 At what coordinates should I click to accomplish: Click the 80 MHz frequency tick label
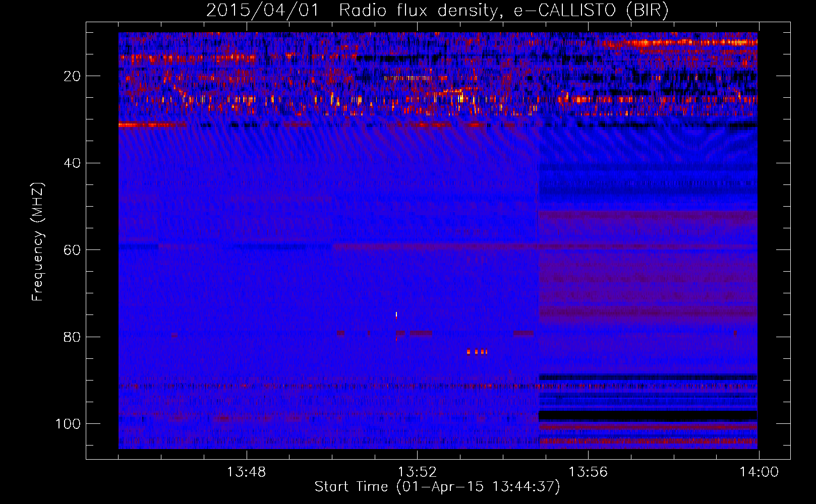point(72,337)
